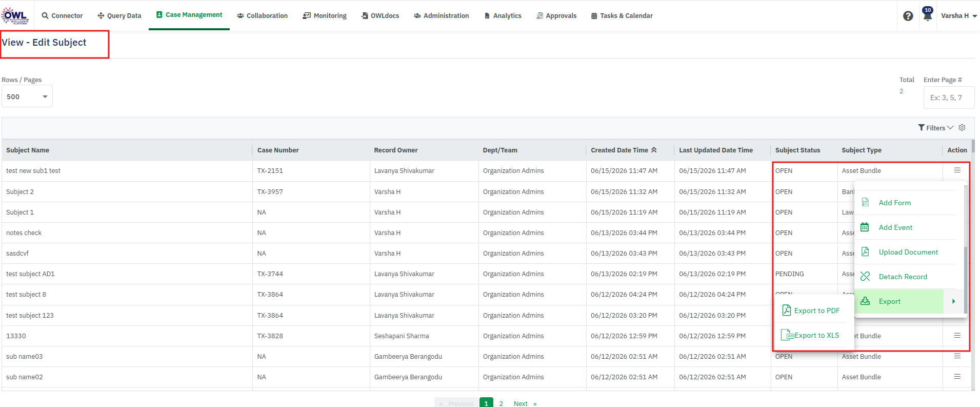Click the Next pagination link
Screen dimensions: 980x407
click(x=525, y=403)
